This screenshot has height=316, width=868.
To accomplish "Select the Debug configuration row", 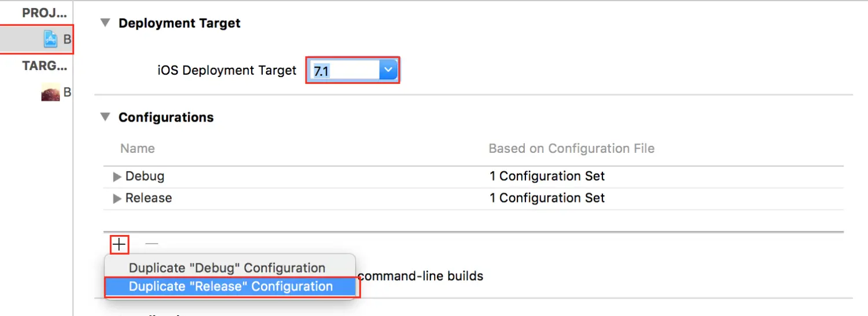I will tap(473, 176).
